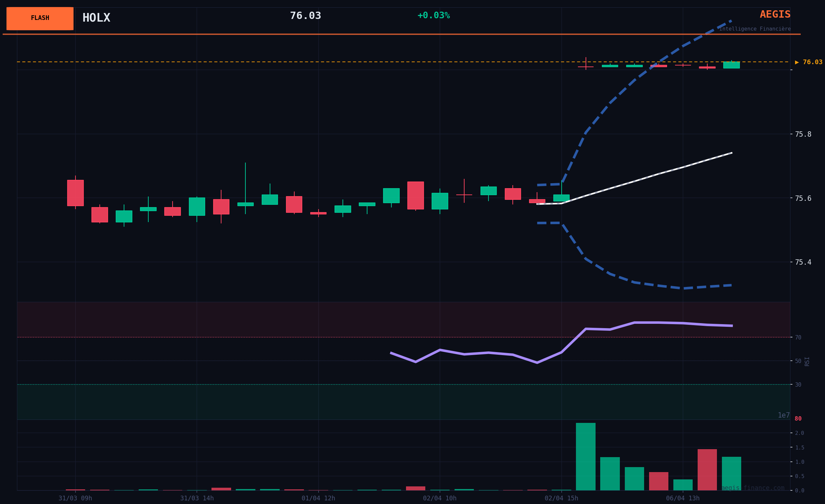825x504 pixels.
Task: Click the +0.03% change indicator
Action: (433, 16)
